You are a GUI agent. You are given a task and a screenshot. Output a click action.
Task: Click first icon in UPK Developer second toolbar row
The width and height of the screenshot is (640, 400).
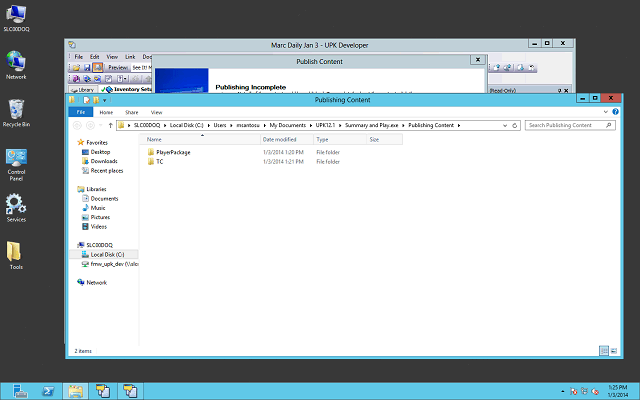(x=76, y=78)
